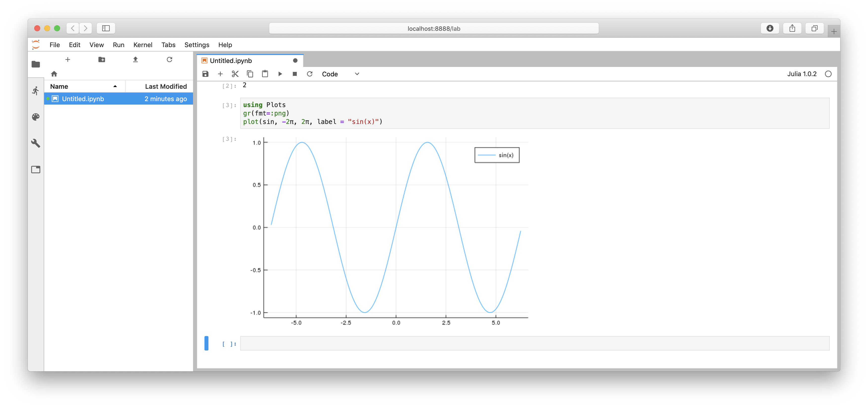Viewport: 868px width, 408px height.
Task: Run the selected cell with play icon
Action: [x=280, y=74]
